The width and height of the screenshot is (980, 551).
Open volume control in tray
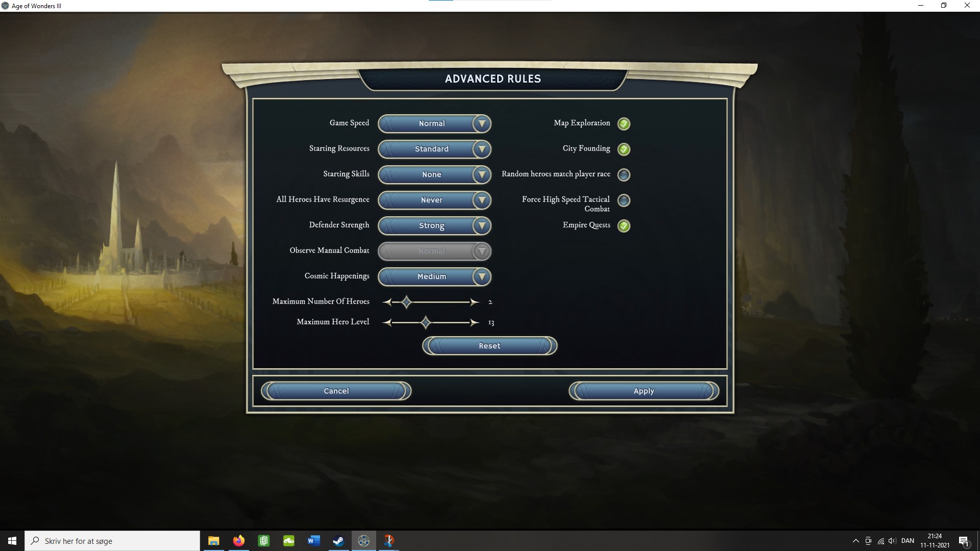pyautogui.click(x=892, y=541)
